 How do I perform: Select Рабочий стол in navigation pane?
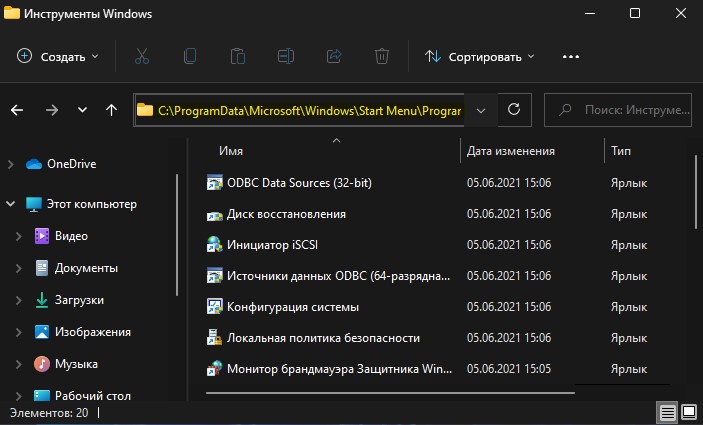tap(93, 396)
